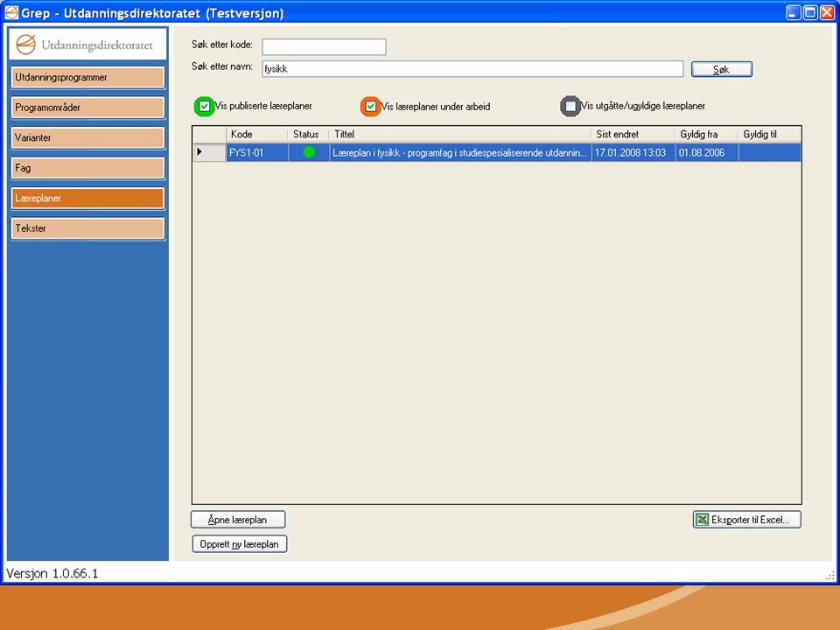Toggle Vis læreplaner under arbeid checkbox

coord(370,106)
